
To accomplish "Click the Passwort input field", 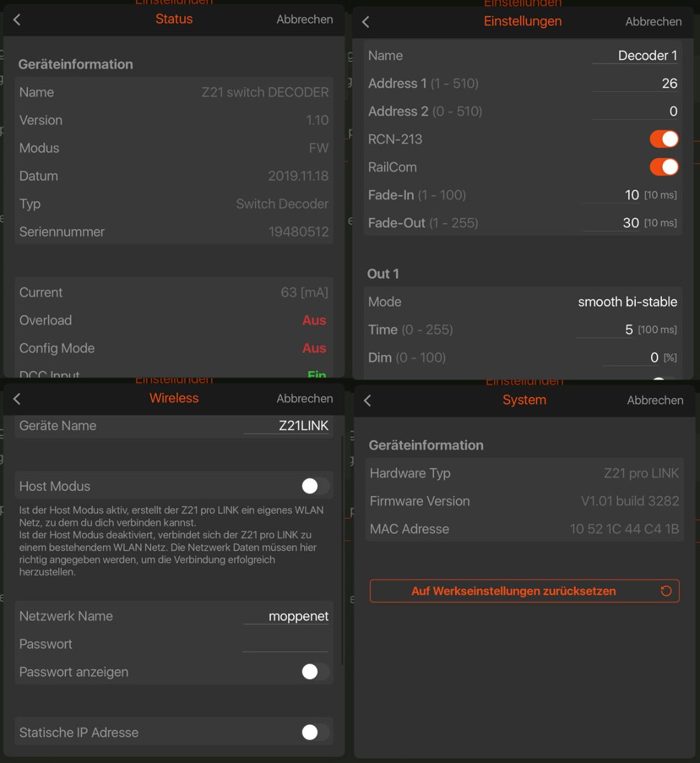I will tap(285, 644).
